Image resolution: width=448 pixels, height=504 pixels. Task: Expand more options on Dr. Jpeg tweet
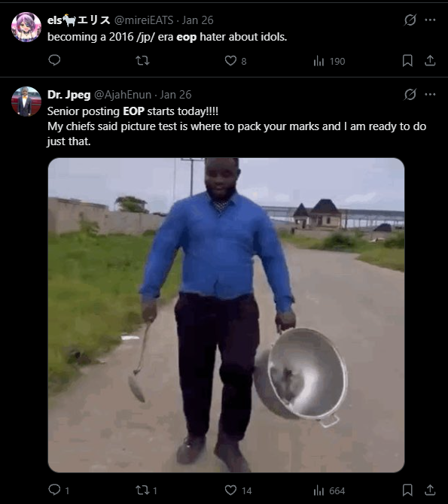point(430,95)
